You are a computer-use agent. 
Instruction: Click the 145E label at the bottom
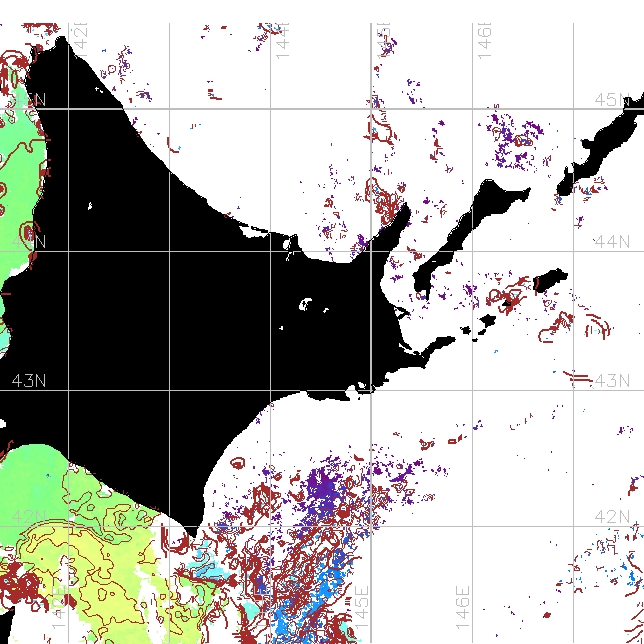(x=361, y=607)
